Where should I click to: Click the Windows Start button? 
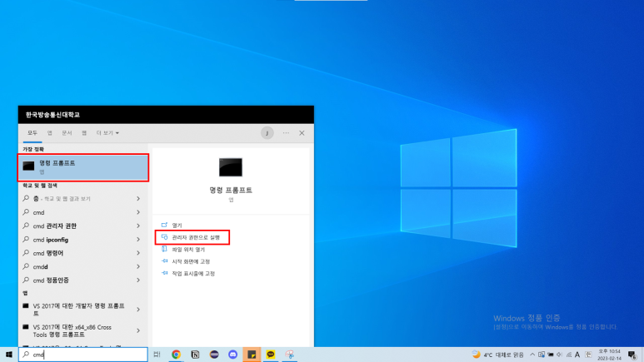coord(8,355)
